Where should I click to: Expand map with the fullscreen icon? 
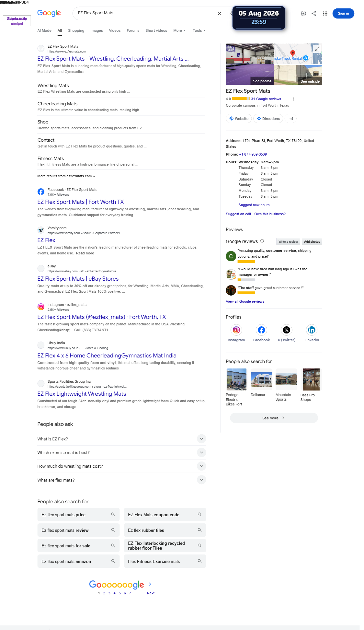[317, 48]
